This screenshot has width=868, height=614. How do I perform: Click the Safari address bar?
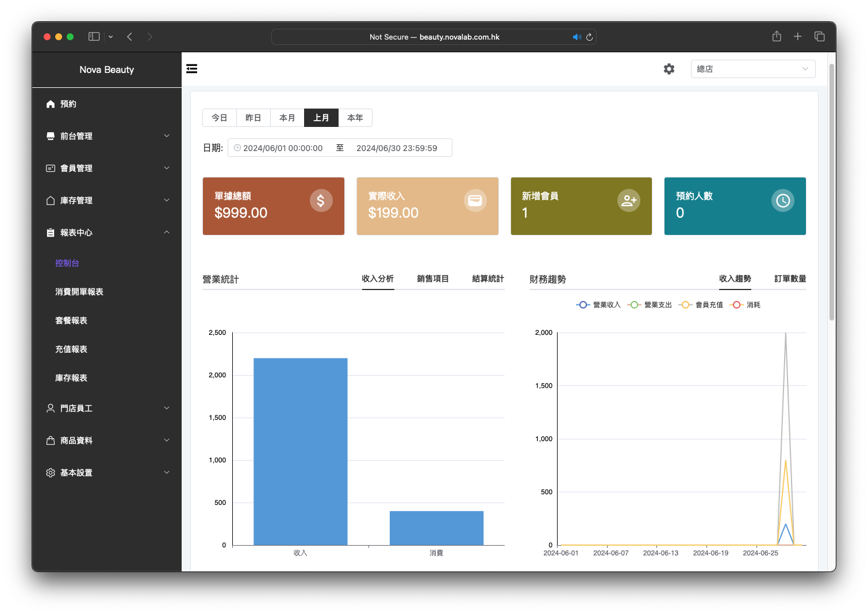434,37
